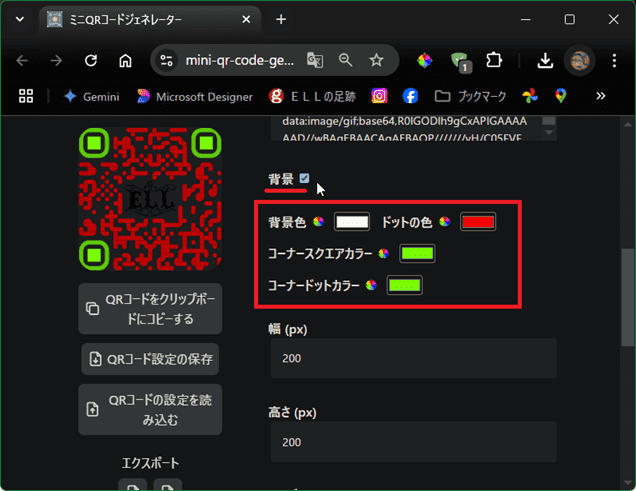The height and width of the screenshot is (491, 636).
Task: Open the Chrome downloads icon
Action: [x=545, y=60]
